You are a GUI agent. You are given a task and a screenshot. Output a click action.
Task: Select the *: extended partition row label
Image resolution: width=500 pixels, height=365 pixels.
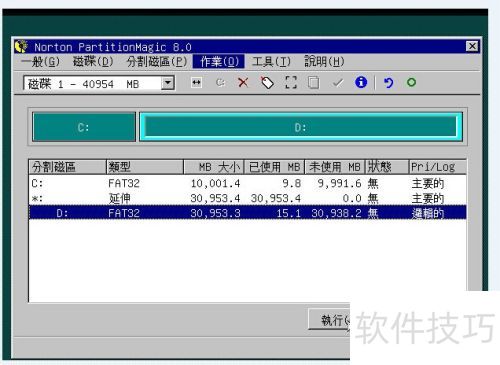[37, 199]
